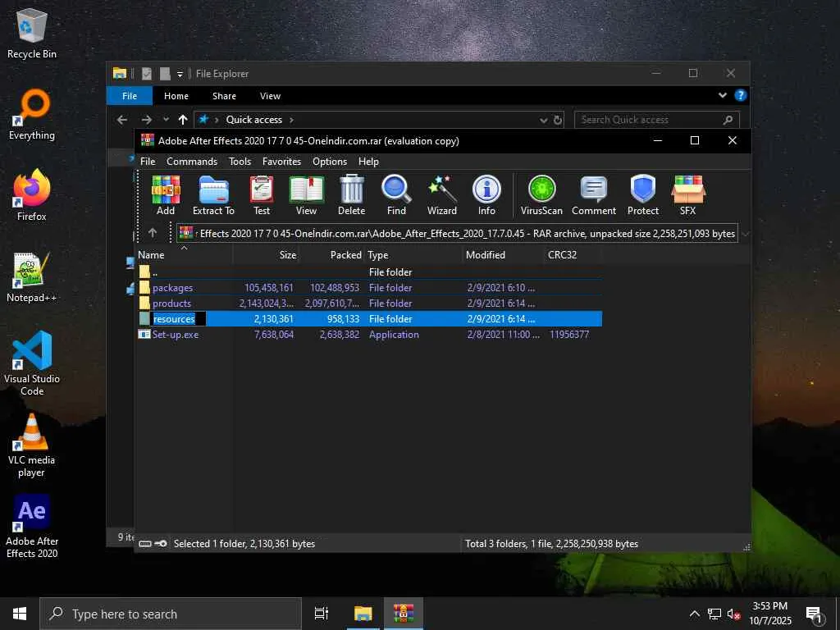Sort by the Size column header
The width and height of the screenshot is (840, 630).
(266, 255)
